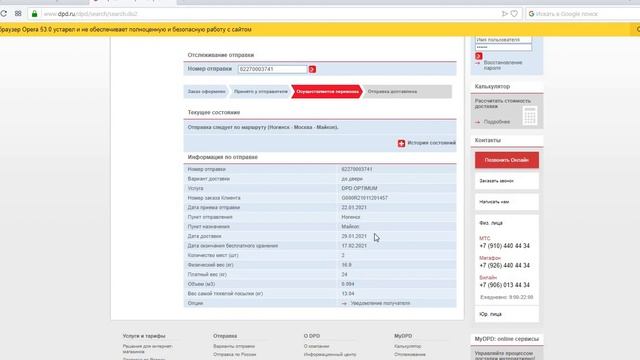Submit login with red arrow icon
The height and width of the screenshot is (360, 640).
coord(479,56)
